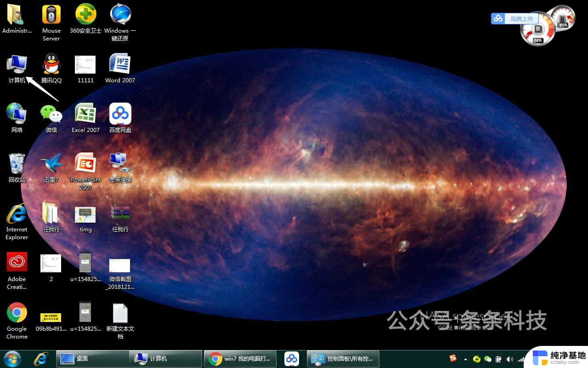Screen dimensions: 588x368
Task: Select u=154825 image above 微信截图 row
Action: [x=86, y=267]
